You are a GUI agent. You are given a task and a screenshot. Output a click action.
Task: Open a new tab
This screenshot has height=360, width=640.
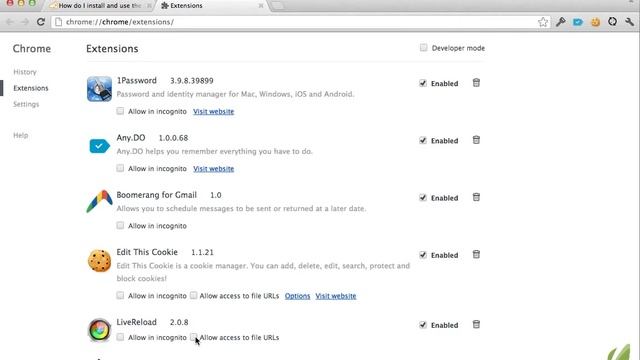coord(278,6)
